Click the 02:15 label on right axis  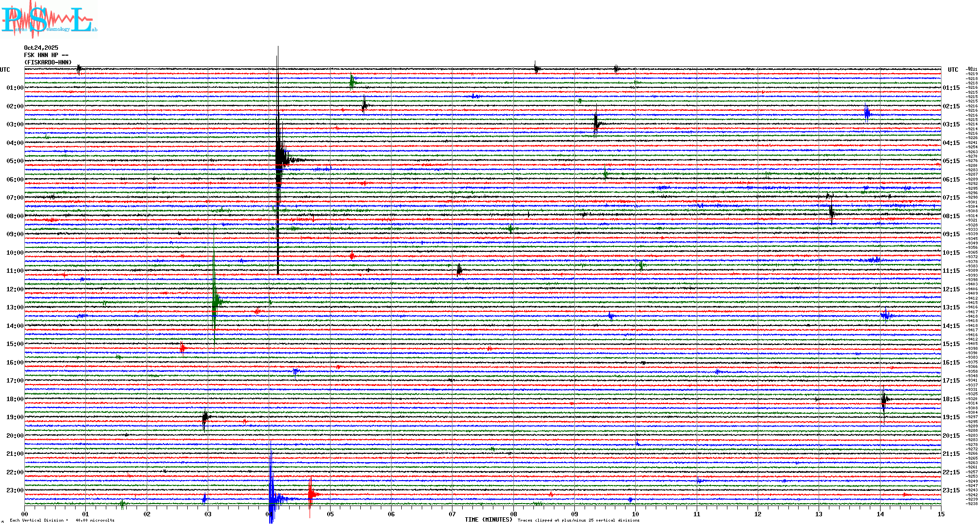pyautogui.click(x=951, y=106)
